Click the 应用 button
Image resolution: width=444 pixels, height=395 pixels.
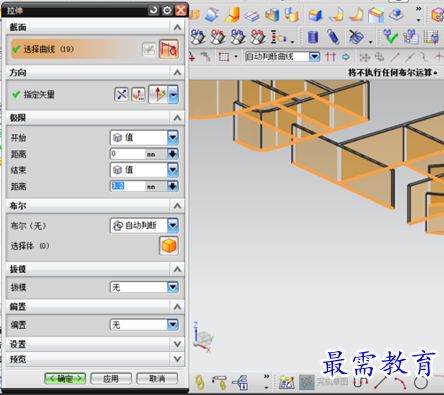[x=111, y=378]
